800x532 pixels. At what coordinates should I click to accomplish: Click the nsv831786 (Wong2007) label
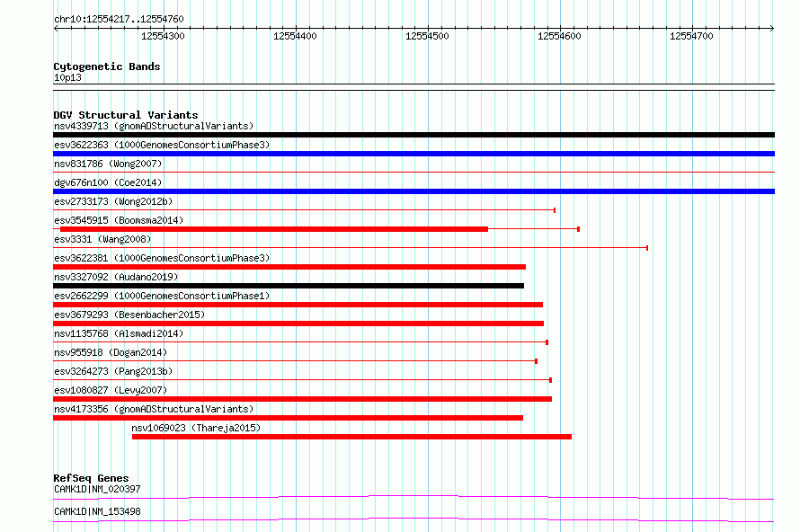108,164
